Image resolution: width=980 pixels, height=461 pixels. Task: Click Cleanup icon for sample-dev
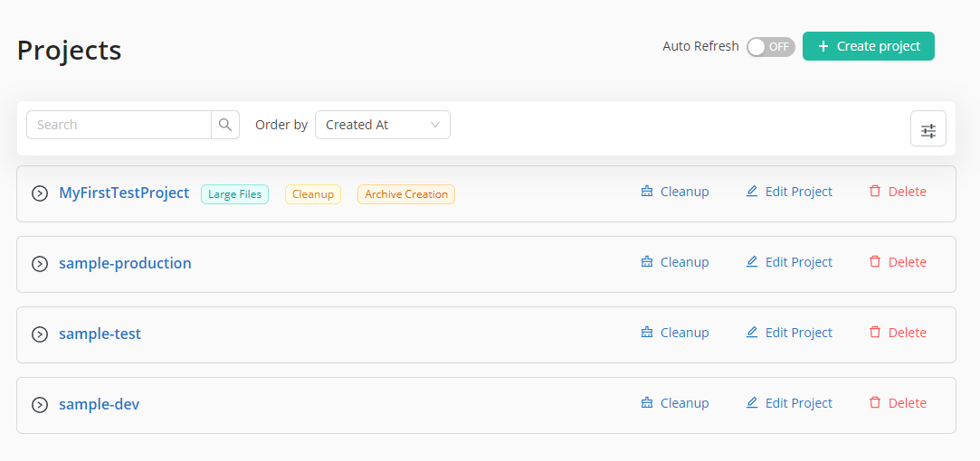(x=647, y=403)
